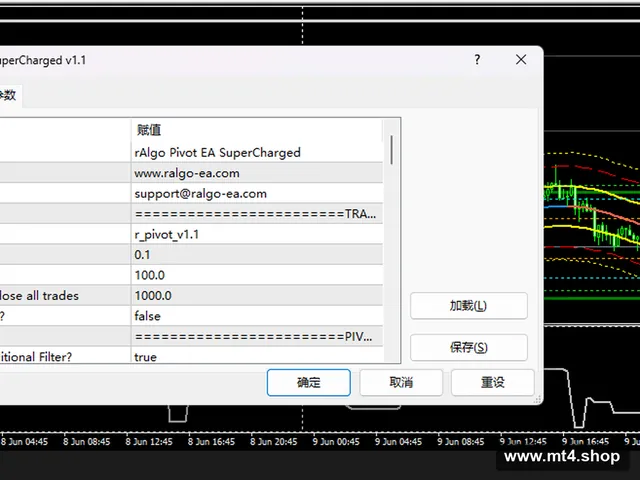Click the 赋值 column header
The height and width of the screenshot is (480, 640).
tap(257, 130)
